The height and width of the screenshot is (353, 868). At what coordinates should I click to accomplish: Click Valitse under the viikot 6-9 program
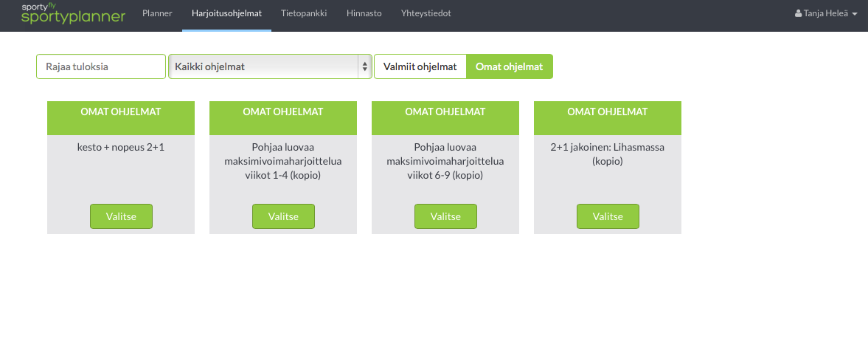(445, 216)
